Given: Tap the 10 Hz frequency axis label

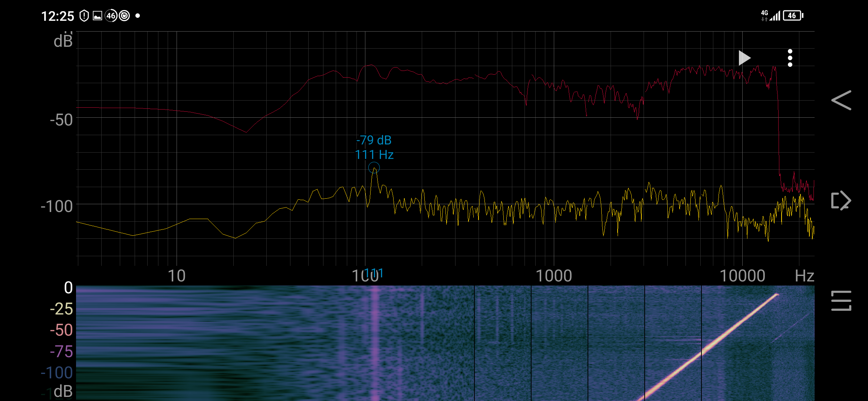Looking at the screenshot, I should 177,276.
